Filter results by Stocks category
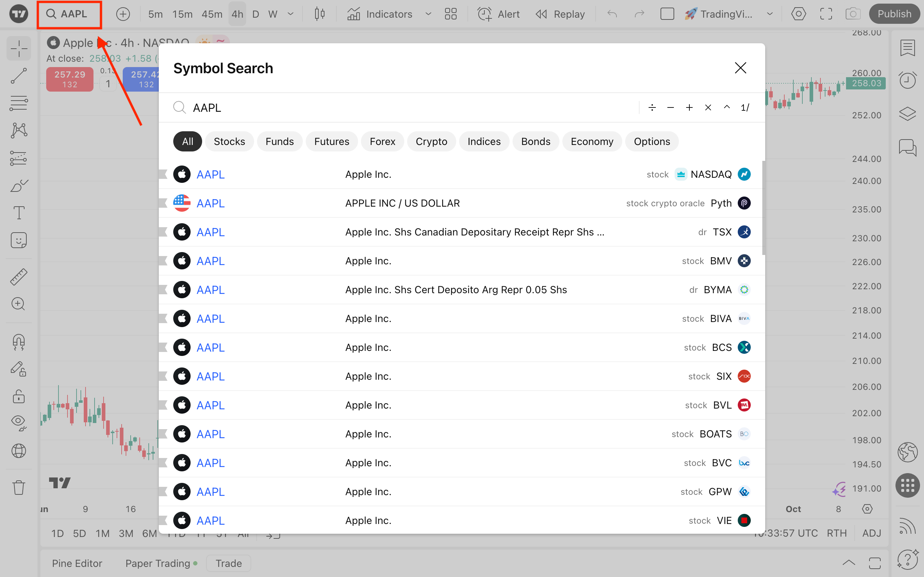The width and height of the screenshot is (924, 577). pos(229,142)
